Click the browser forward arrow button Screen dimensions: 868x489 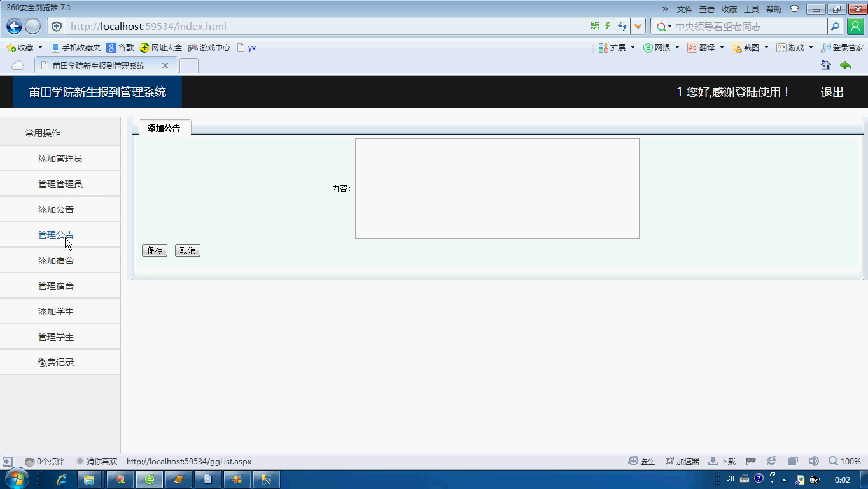[32, 26]
